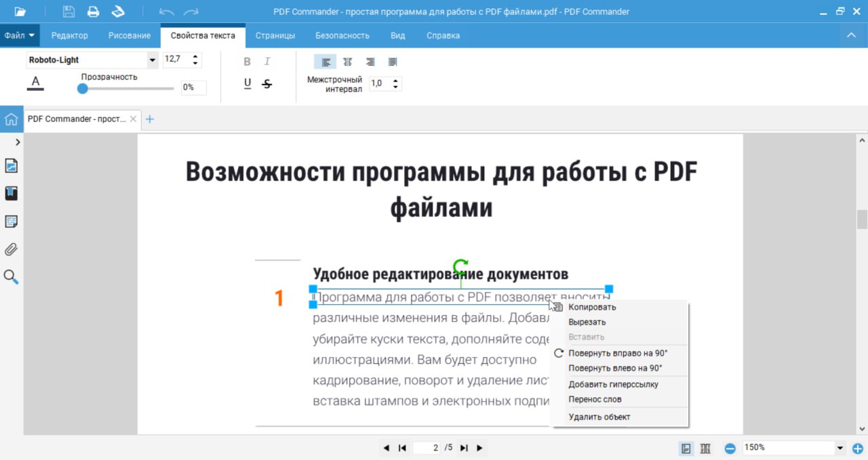Image resolution: width=868 pixels, height=460 pixels.
Task: Click the Print icon in the toolbar
Action: pos(93,11)
